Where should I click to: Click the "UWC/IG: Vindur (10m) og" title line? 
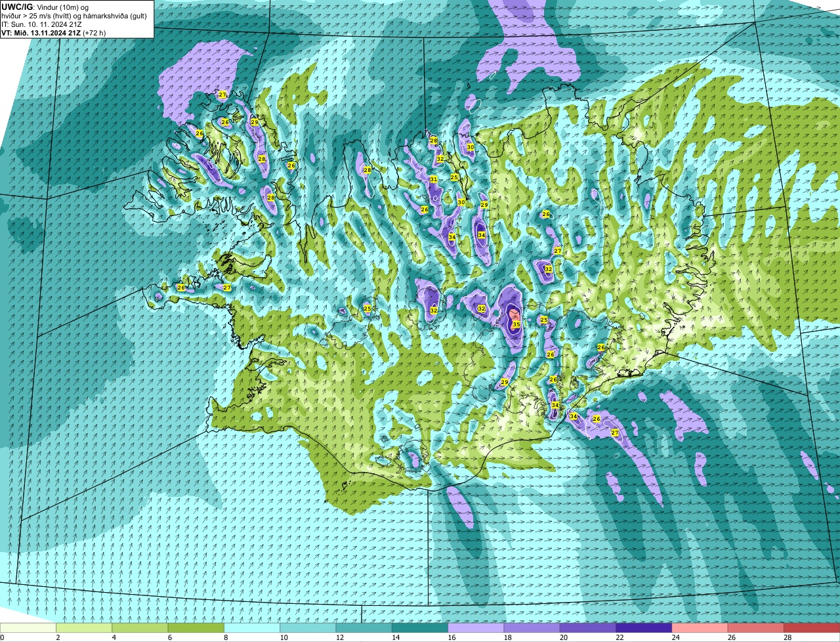point(45,7)
